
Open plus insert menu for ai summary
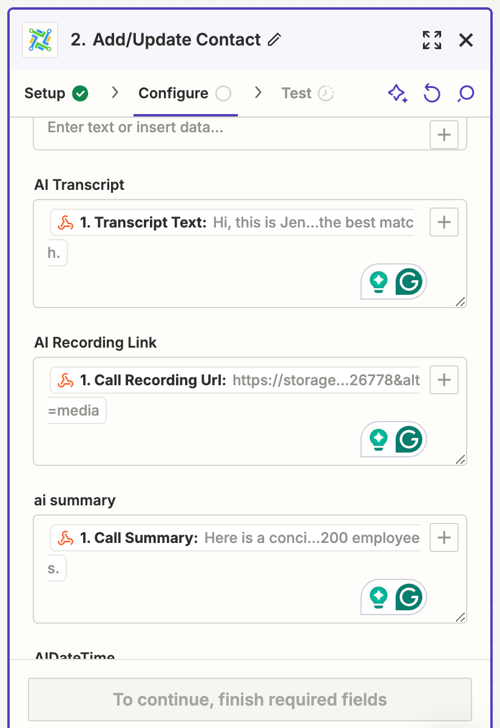tap(444, 538)
